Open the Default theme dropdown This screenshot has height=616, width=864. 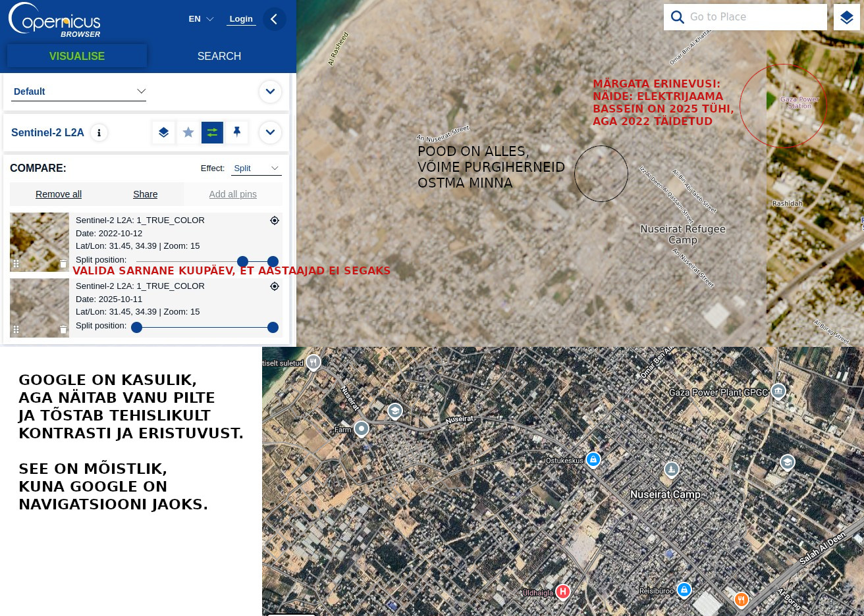pos(78,91)
